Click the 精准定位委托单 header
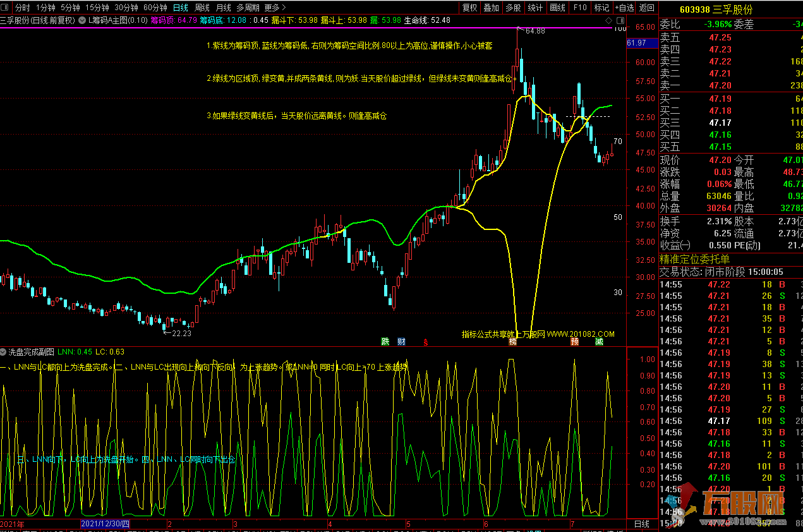Screen dimensions: 803x532 tap(694, 259)
